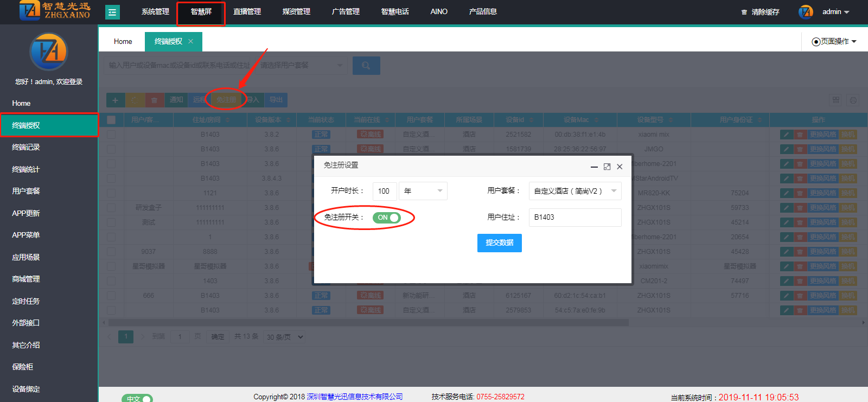The width and height of the screenshot is (868, 402).
Task: Open the 直播管理 top menu
Action: pos(247,11)
